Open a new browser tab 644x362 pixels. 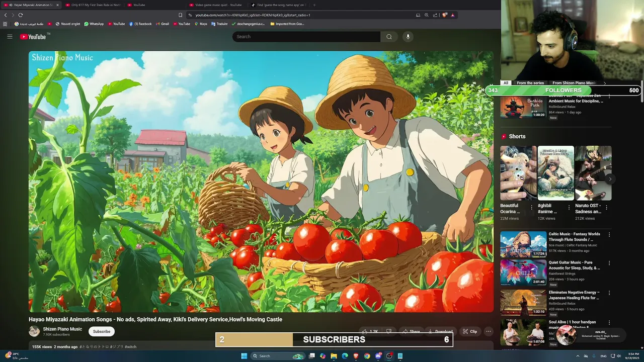pos(314,5)
